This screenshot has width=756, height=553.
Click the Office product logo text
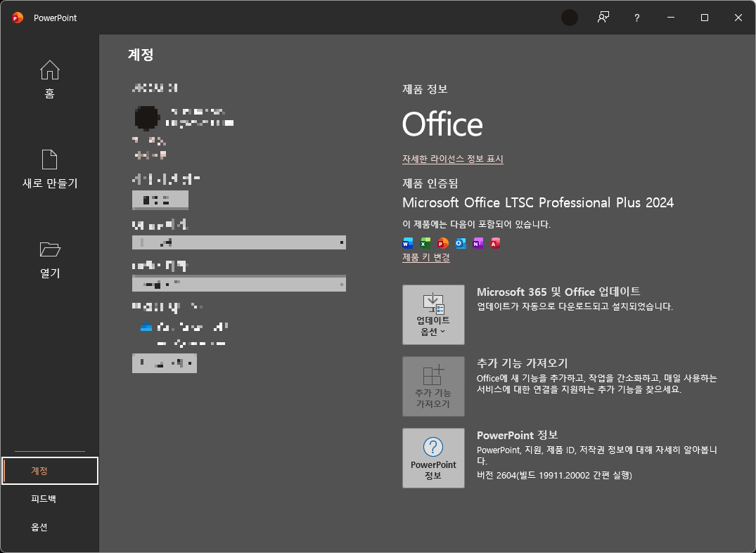click(x=442, y=124)
